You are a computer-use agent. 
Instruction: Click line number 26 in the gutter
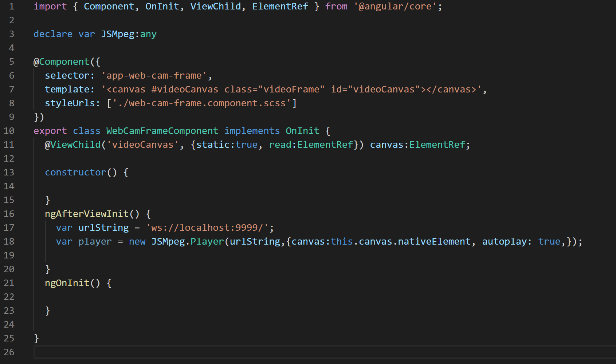[x=9, y=352]
